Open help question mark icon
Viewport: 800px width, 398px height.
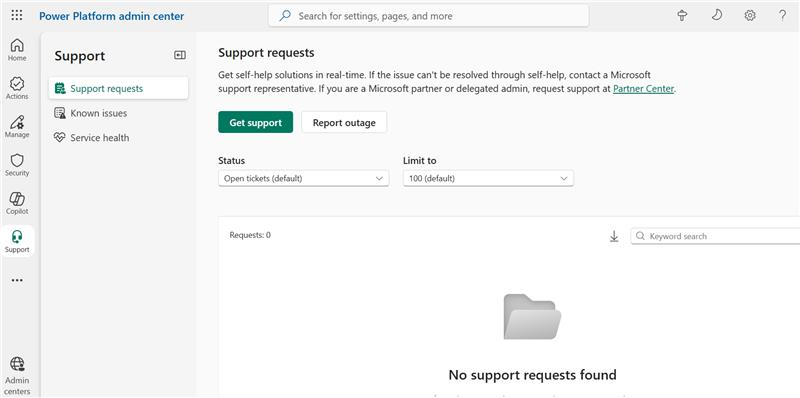(x=782, y=16)
